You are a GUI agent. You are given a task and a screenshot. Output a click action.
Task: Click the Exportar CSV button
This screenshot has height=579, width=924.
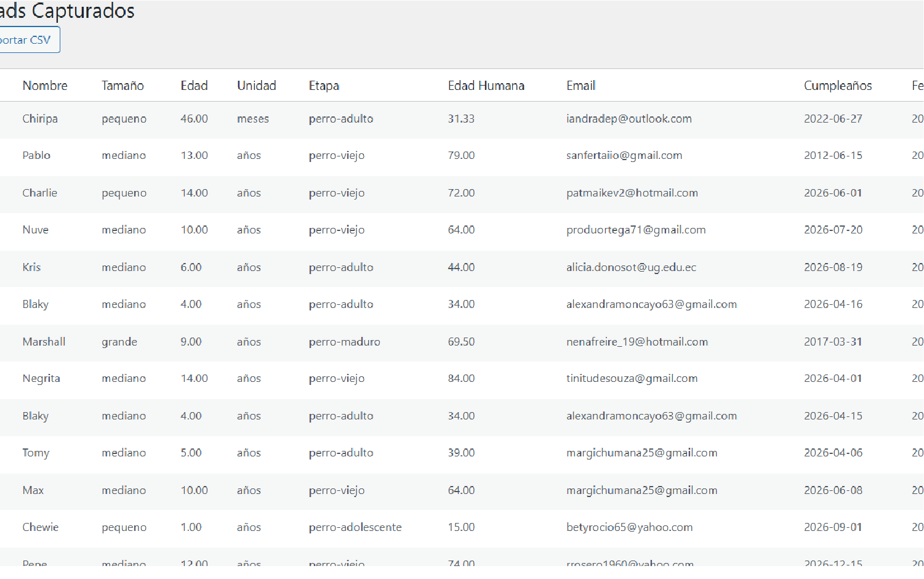(30, 40)
